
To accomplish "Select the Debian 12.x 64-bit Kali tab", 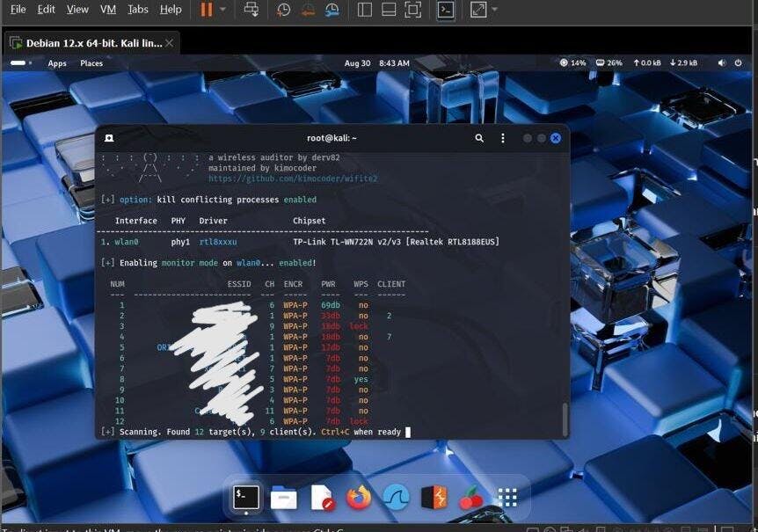I will coord(86,43).
